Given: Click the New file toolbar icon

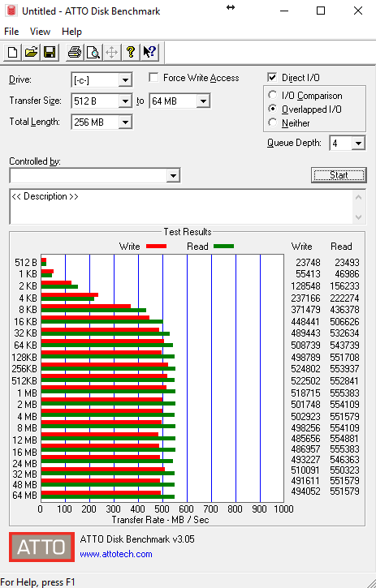Looking at the screenshot, I should (12, 52).
